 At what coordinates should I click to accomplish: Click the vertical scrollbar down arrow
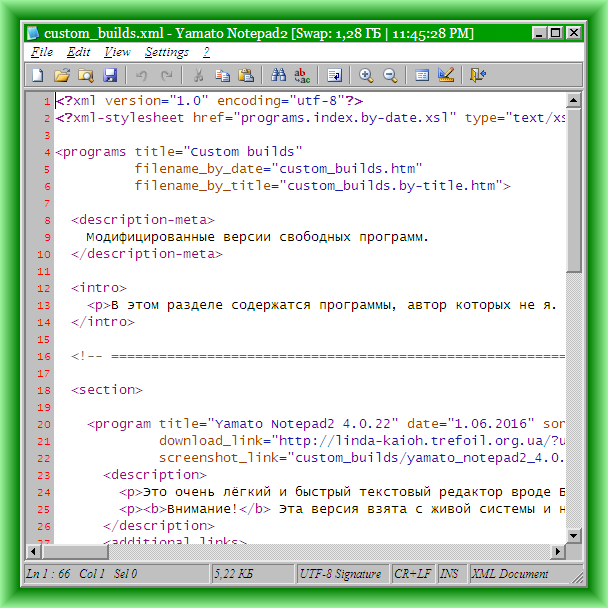point(573,536)
